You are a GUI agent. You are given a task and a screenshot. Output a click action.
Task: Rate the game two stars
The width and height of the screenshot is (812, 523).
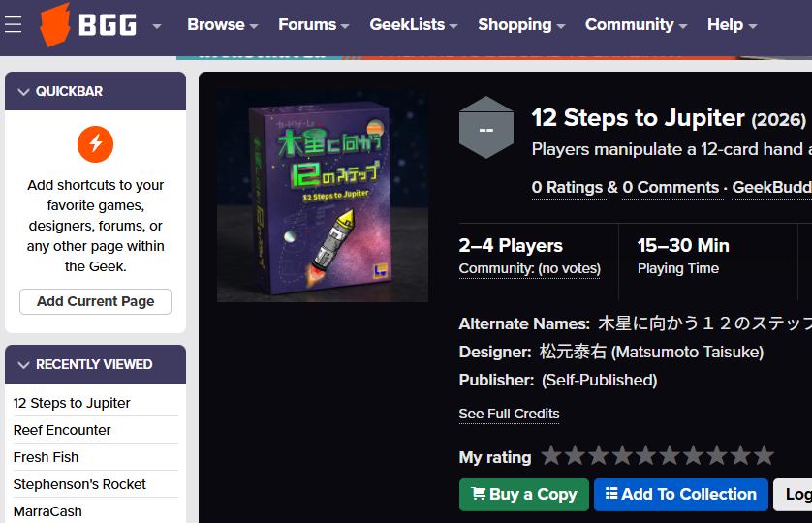tap(575, 455)
